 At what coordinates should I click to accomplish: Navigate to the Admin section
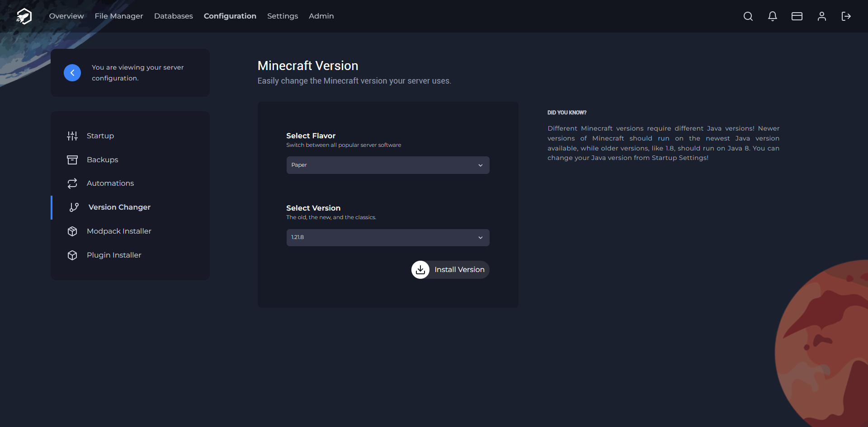(321, 16)
